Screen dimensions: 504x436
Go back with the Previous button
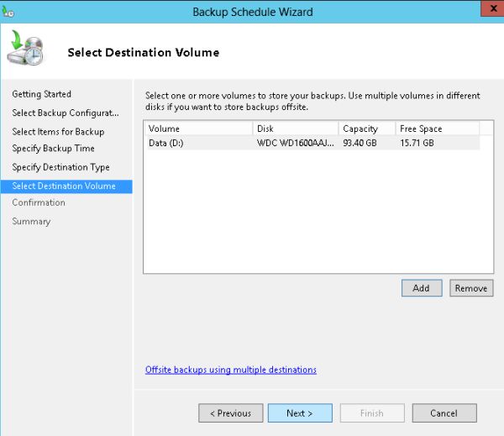[231, 413]
